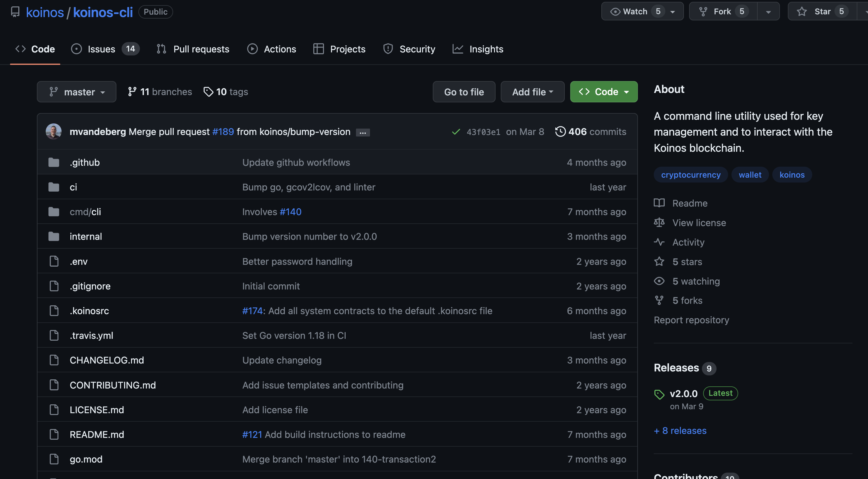Screen dimensions: 868x479
Task: Open the .github folder icon
Action: pos(54,162)
